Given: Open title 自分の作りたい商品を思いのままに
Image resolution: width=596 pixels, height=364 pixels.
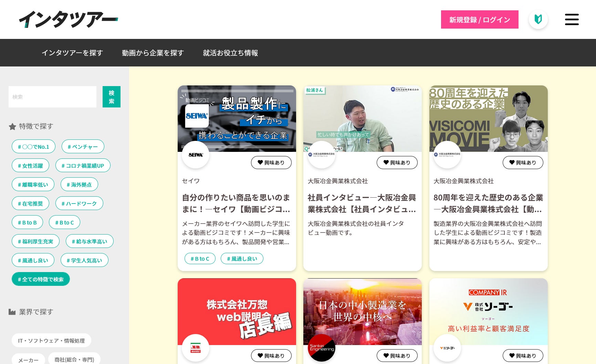Looking at the screenshot, I should tap(236, 203).
